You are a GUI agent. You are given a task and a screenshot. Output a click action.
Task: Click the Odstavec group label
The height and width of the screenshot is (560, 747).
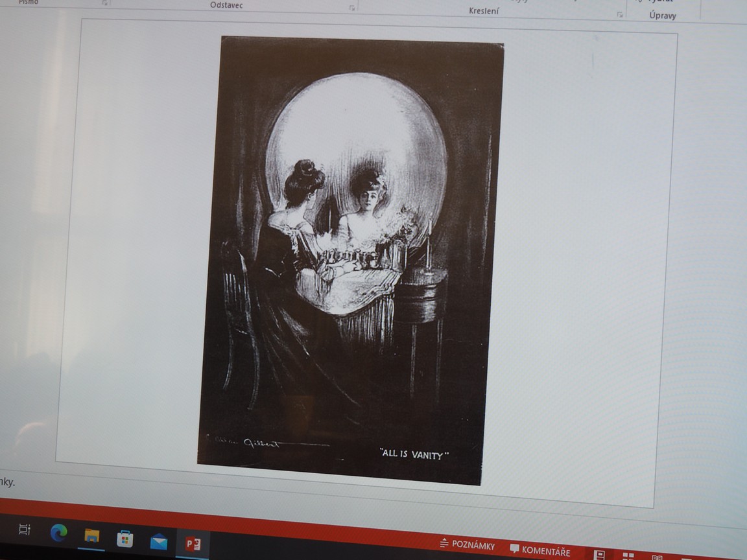coord(226,5)
